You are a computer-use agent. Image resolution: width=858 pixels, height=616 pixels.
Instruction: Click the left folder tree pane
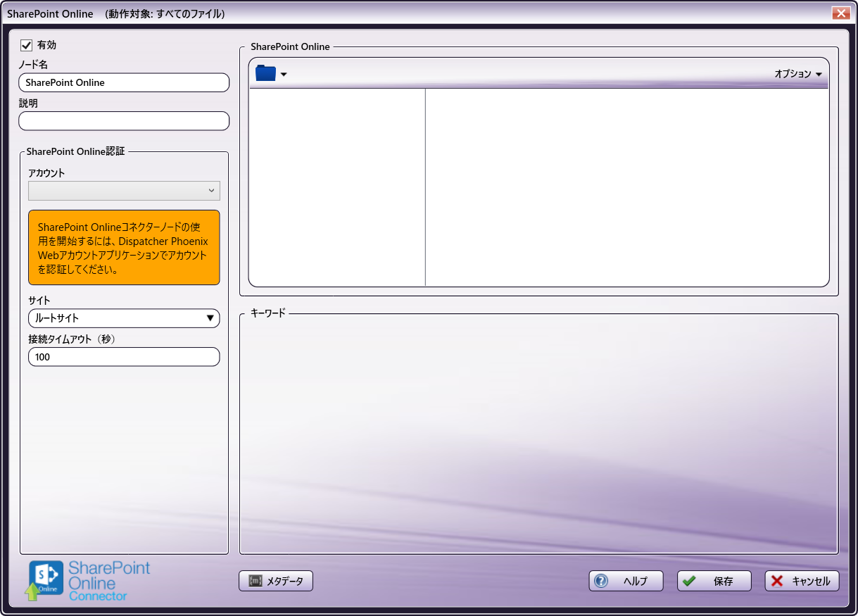click(337, 187)
